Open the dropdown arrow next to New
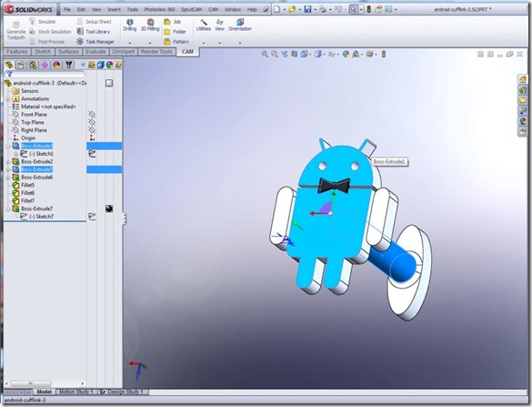The image size is (532, 407). pyautogui.click(x=285, y=10)
